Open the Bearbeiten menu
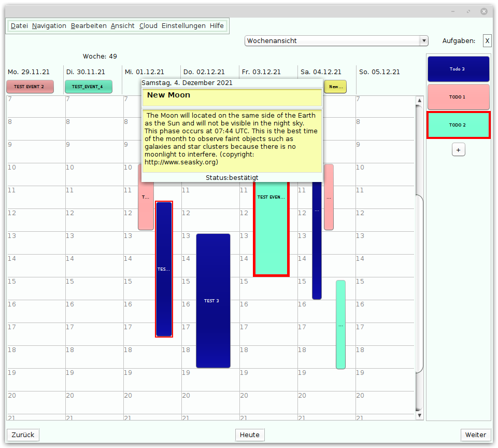 click(x=89, y=26)
